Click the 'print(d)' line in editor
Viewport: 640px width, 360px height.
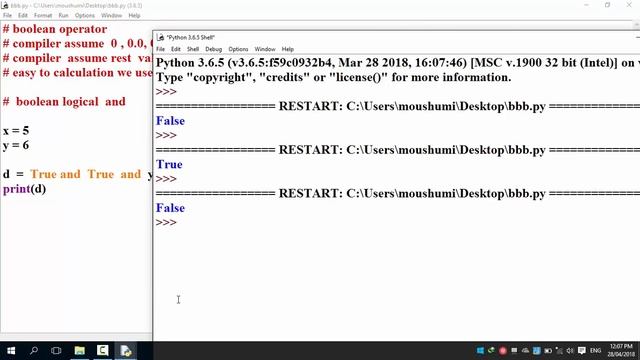pyautogui.click(x=24, y=189)
